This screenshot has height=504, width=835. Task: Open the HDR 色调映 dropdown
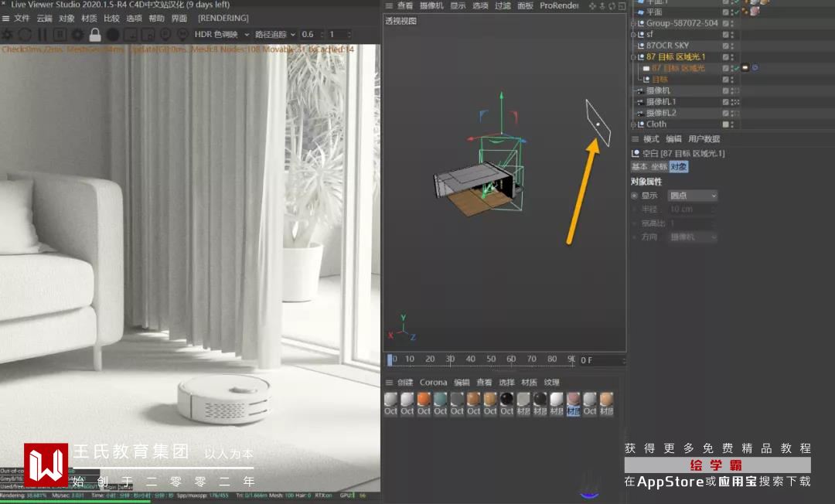click(222, 35)
